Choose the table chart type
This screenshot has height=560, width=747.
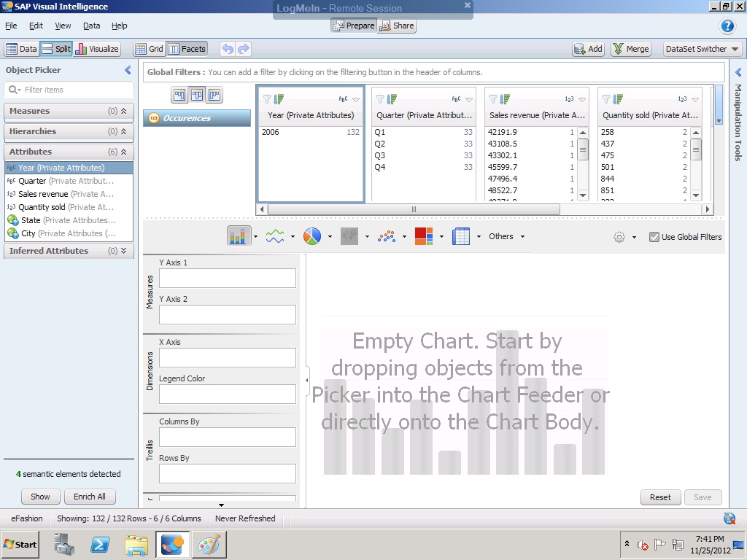pos(461,236)
